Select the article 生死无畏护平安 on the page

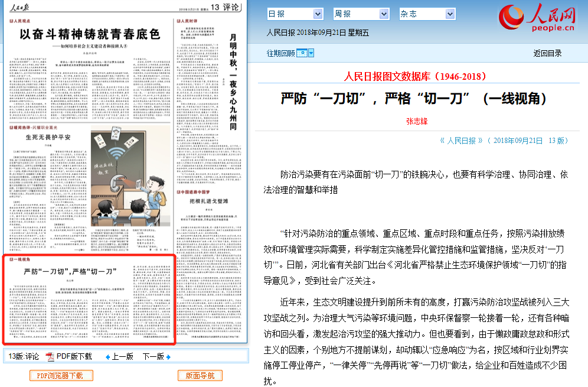coord(48,137)
